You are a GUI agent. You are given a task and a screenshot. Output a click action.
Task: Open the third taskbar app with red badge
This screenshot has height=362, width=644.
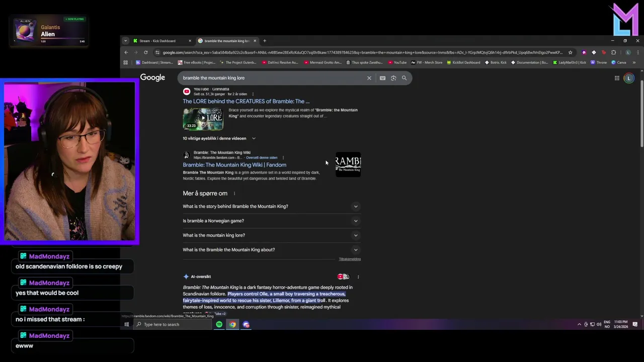246,324
